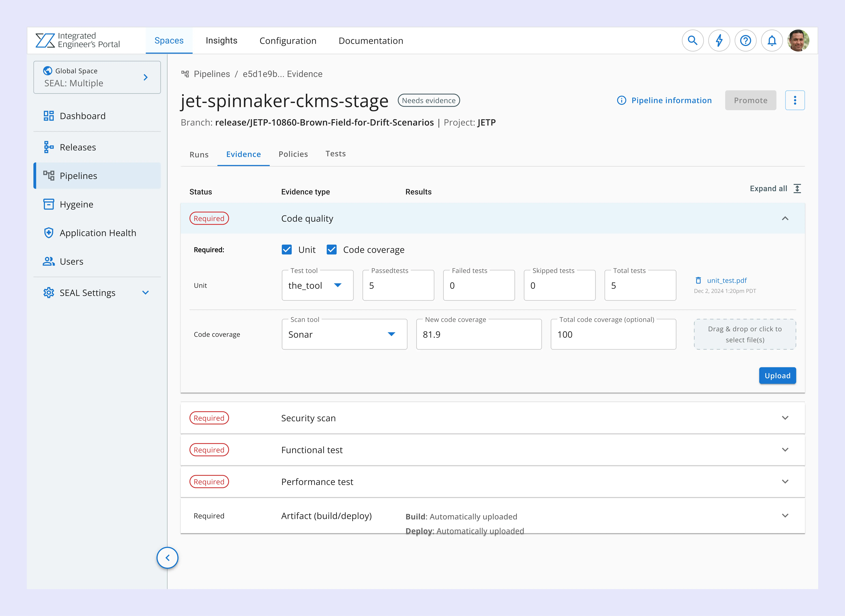Open the help question mark icon
The height and width of the screenshot is (616, 845).
(x=745, y=40)
